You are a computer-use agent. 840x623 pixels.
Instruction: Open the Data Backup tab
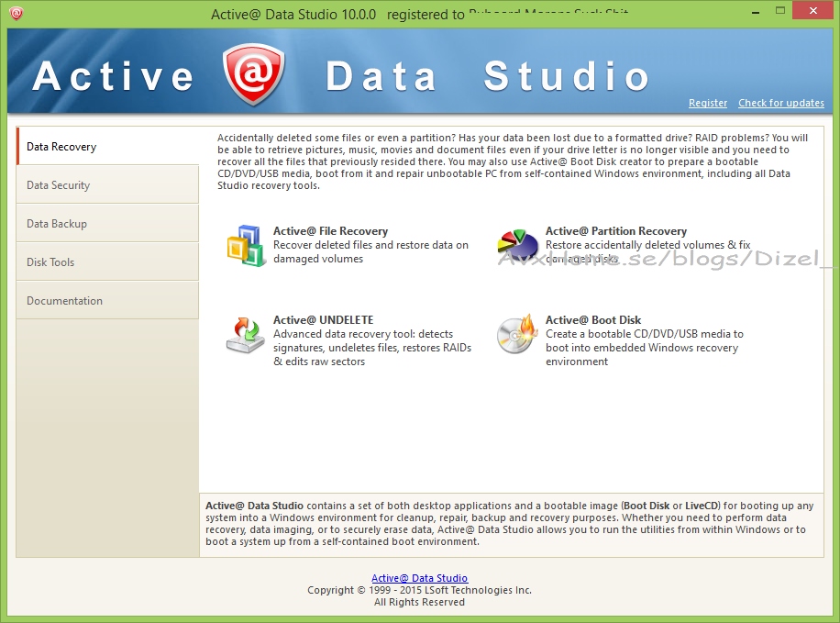click(107, 224)
